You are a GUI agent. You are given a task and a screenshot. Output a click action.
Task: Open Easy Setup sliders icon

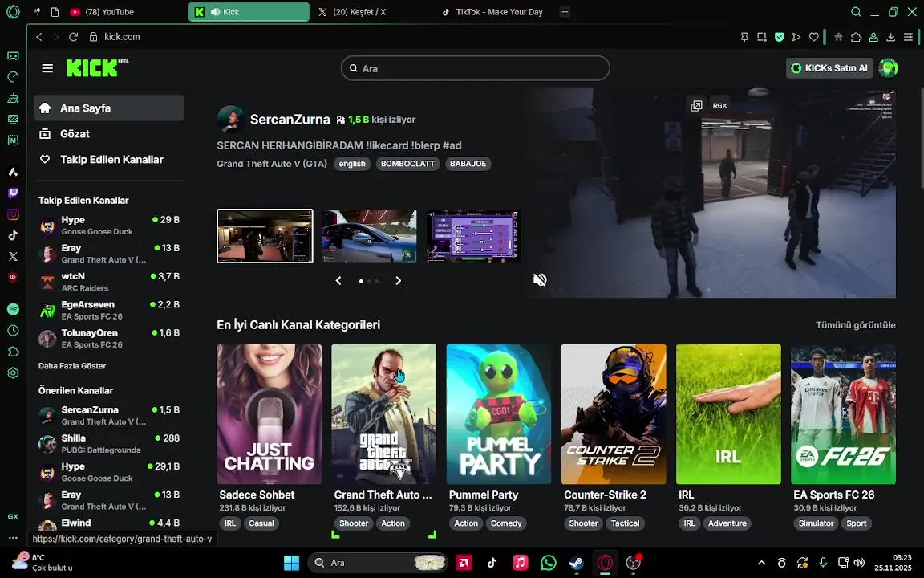908,37
